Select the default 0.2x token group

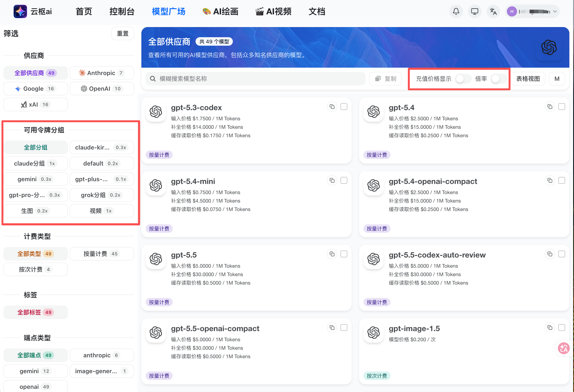pyautogui.click(x=102, y=163)
